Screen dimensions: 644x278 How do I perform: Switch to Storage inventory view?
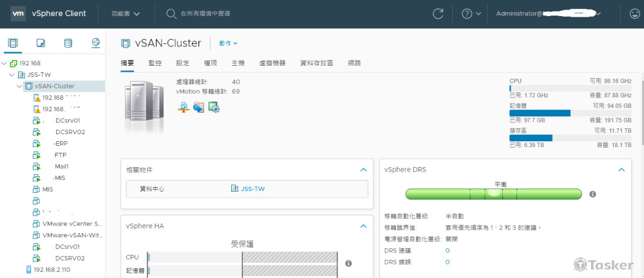pos(68,43)
